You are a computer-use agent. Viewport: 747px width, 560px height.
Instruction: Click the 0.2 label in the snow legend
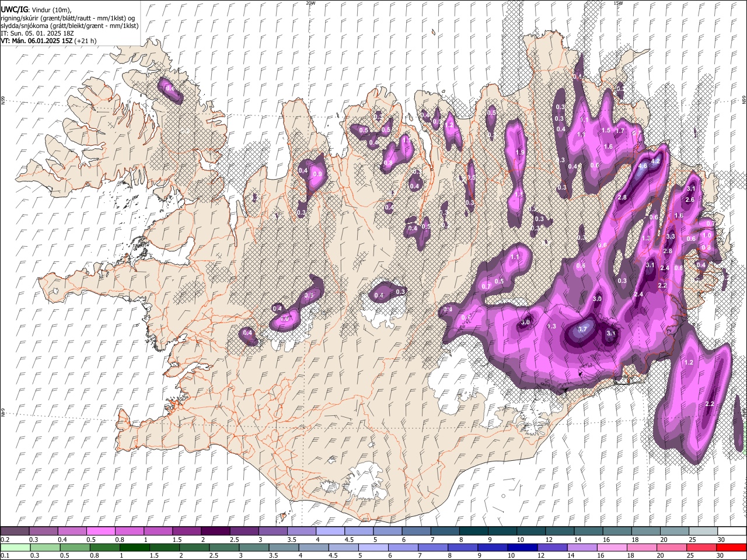point(5,540)
